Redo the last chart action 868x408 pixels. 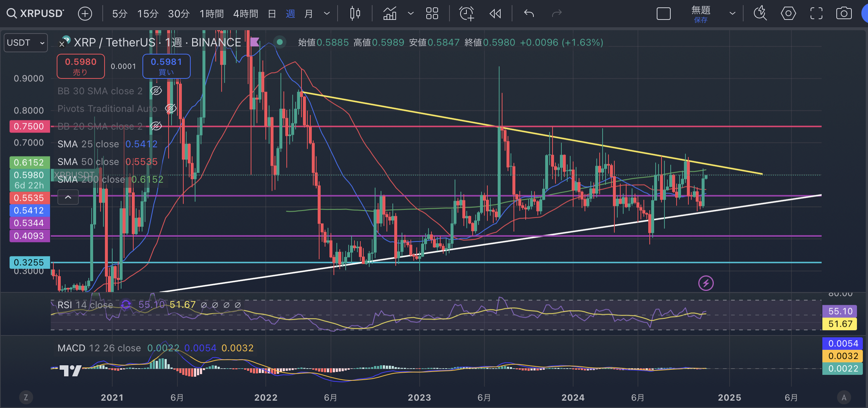pos(557,14)
